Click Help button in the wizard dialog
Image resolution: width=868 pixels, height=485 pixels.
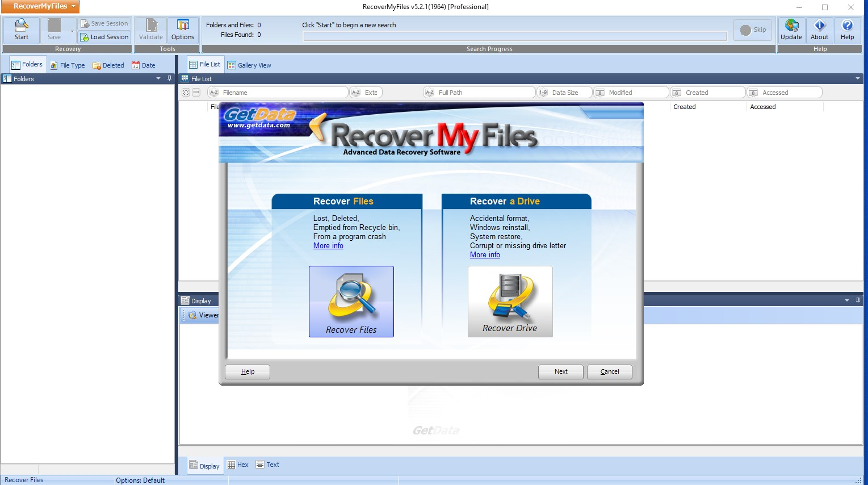pyautogui.click(x=248, y=371)
